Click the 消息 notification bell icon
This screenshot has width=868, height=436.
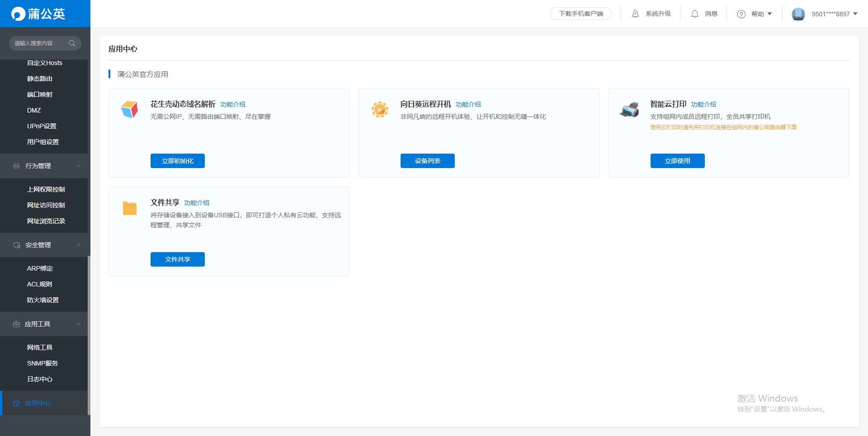click(x=695, y=14)
